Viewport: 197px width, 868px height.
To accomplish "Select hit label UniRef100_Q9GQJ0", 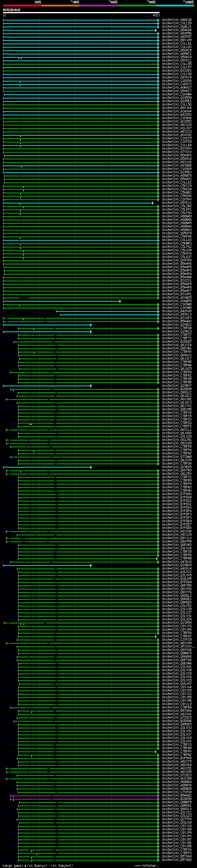I will tap(176, 355).
